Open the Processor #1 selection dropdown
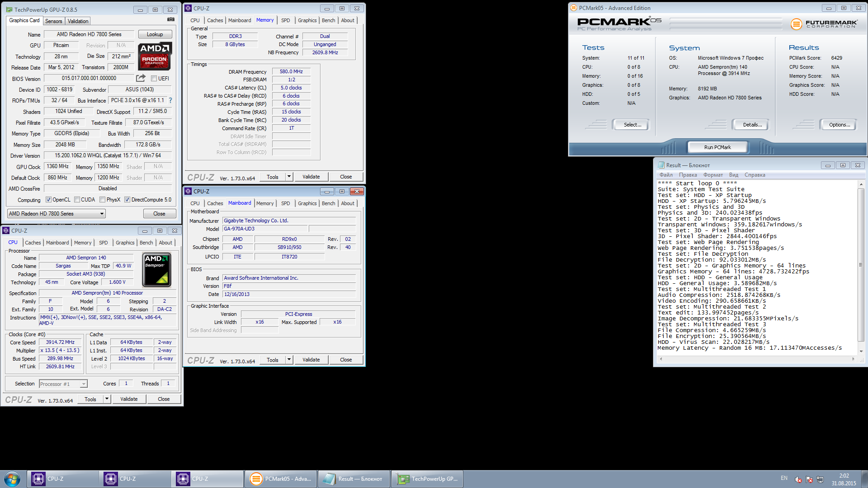The image size is (868, 488). click(x=63, y=384)
